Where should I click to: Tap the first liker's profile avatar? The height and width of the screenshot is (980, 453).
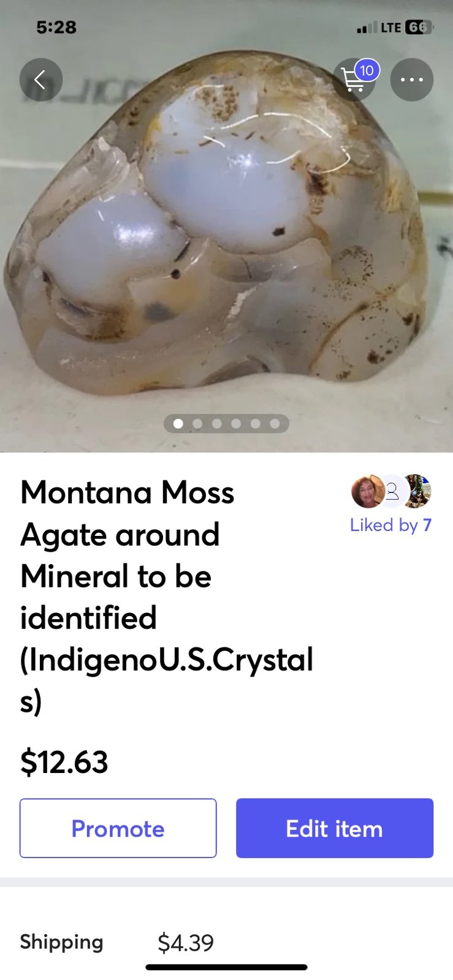(x=367, y=491)
